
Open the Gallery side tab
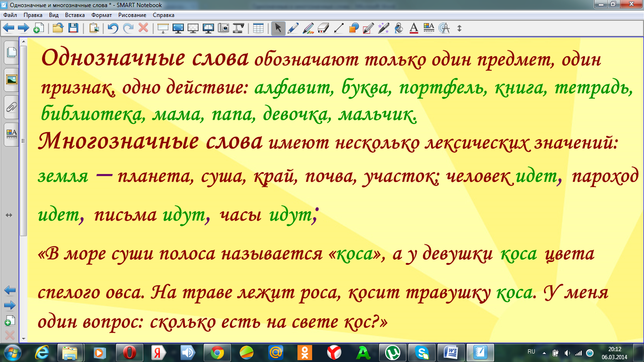point(11,80)
